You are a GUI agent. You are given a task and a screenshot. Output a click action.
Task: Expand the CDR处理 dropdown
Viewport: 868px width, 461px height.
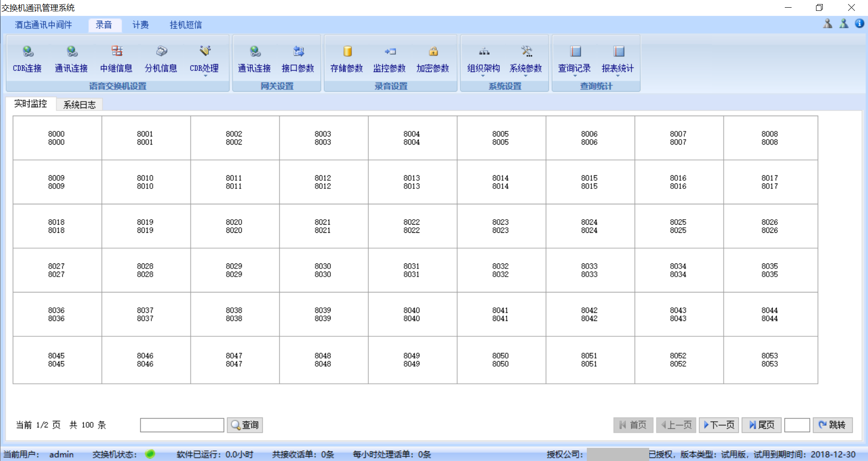[x=205, y=75]
